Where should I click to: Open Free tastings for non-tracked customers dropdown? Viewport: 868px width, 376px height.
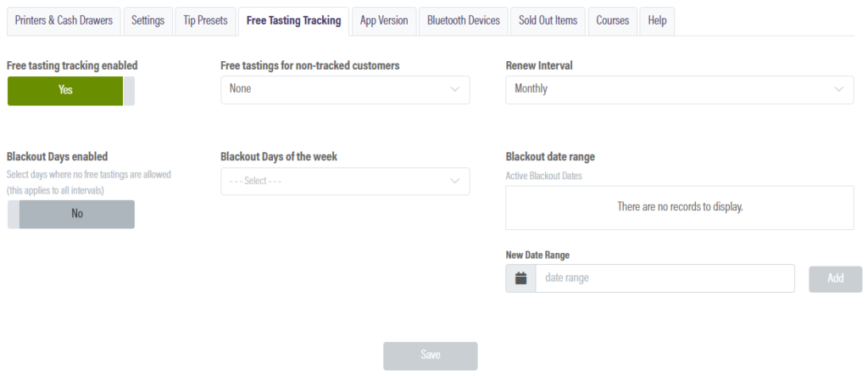(x=345, y=90)
